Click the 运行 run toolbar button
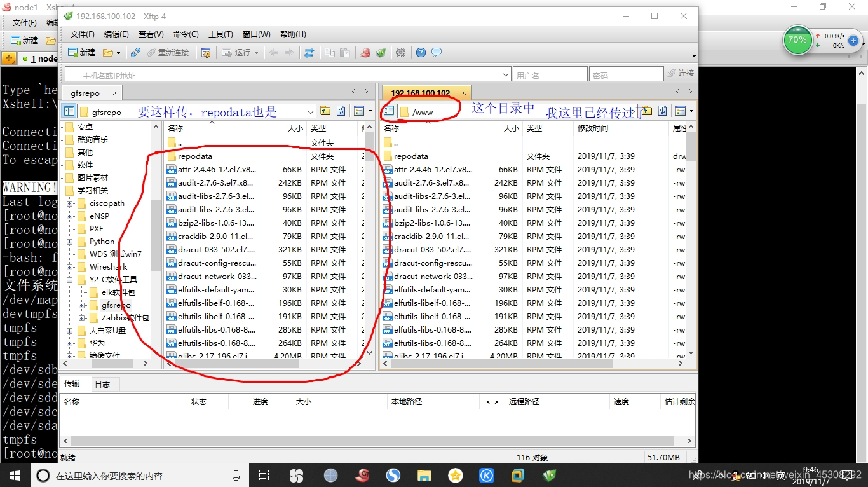 click(236, 53)
